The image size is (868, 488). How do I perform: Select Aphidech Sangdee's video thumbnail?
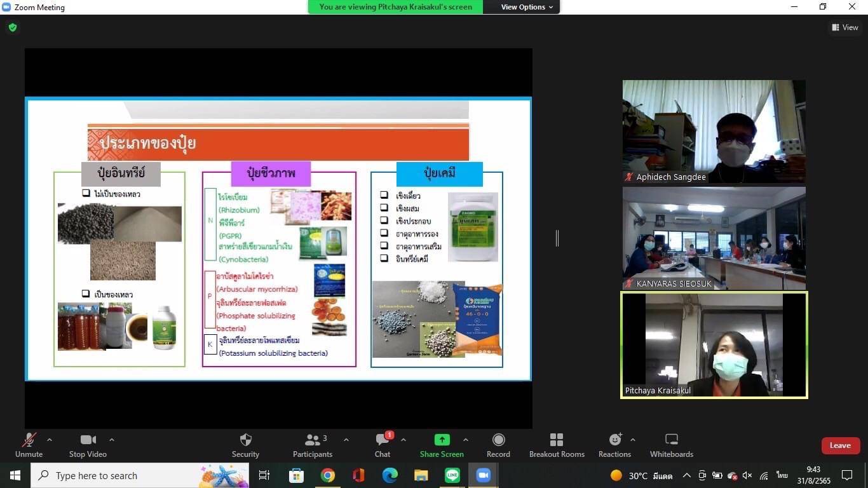point(714,131)
